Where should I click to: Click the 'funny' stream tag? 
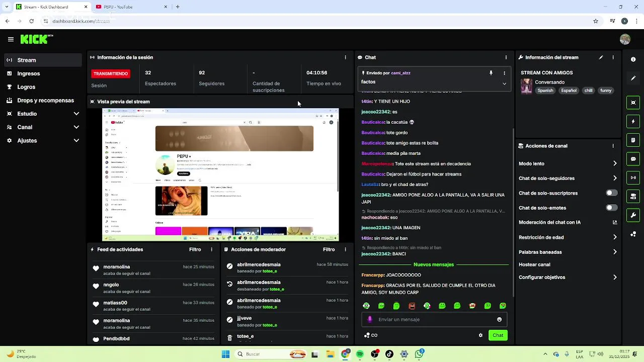(606, 90)
